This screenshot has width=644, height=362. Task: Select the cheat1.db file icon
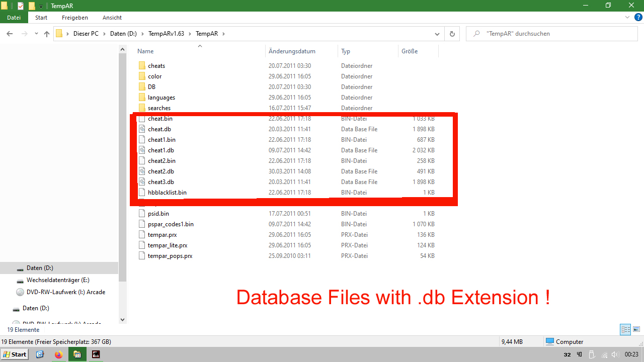pos(142,150)
